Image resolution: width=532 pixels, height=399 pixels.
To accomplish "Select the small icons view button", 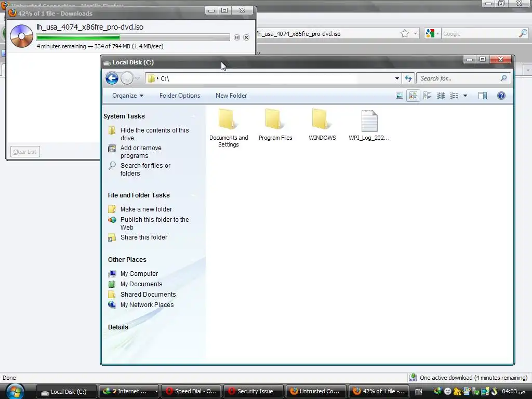I will [x=441, y=96].
